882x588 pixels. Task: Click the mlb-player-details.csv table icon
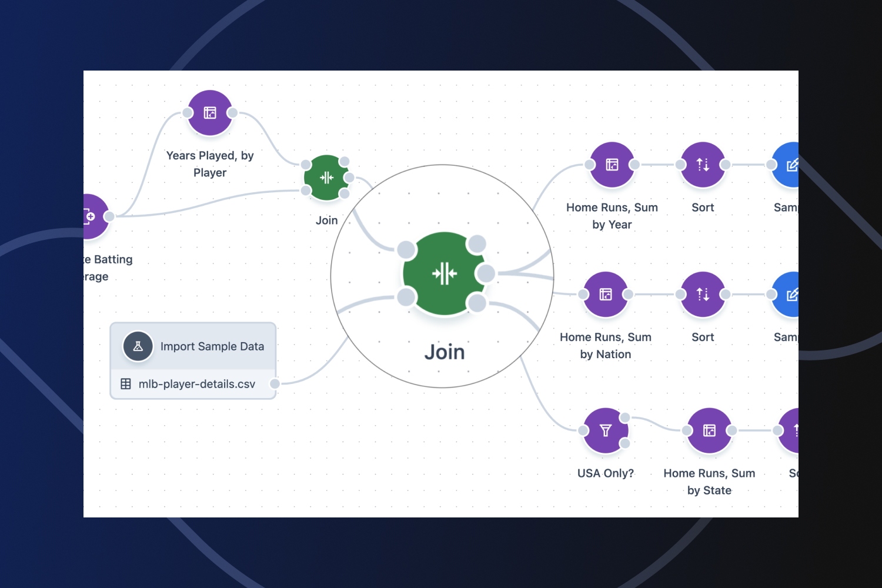126,384
